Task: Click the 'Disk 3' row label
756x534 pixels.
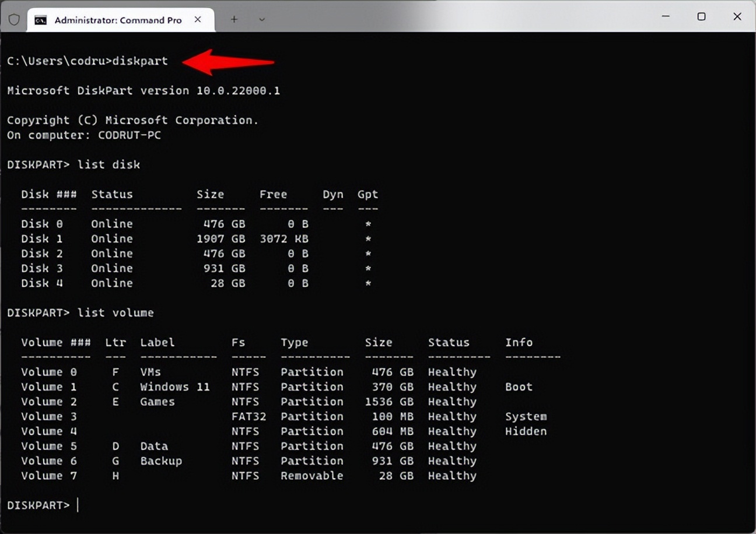Action: pyautogui.click(x=42, y=268)
